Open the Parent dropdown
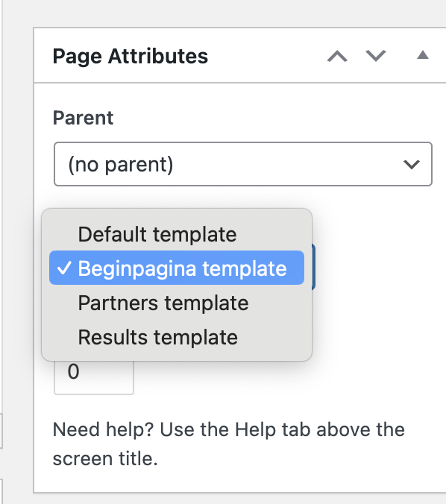Image resolution: width=446 pixels, height=504 pixels. [x=243, y=164]
